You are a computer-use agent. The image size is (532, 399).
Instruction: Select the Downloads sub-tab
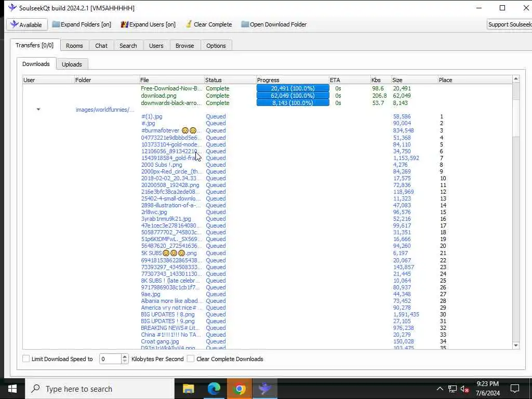click(36, 64)
